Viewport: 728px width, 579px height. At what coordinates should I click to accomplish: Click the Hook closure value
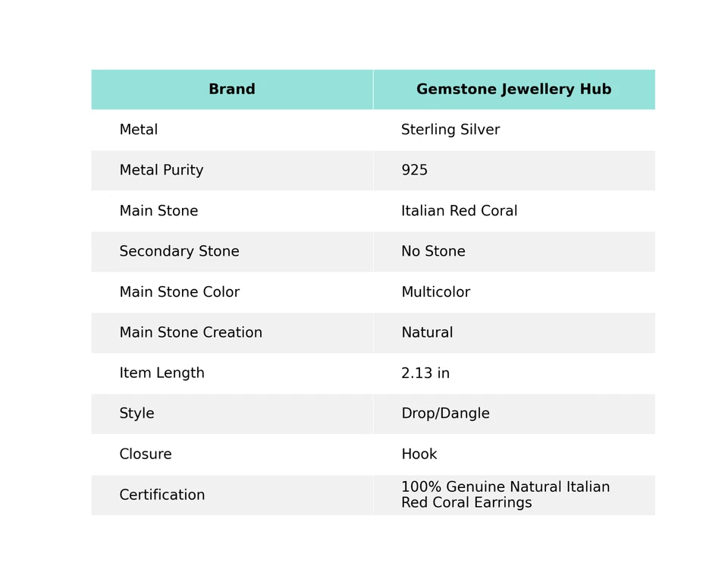[419, 455]
